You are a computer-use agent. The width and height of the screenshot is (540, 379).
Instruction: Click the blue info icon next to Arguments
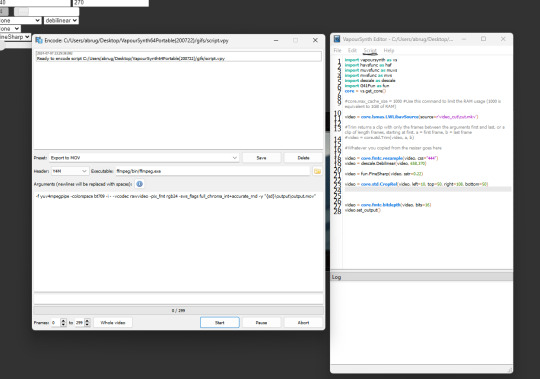(x=139, y=184)
